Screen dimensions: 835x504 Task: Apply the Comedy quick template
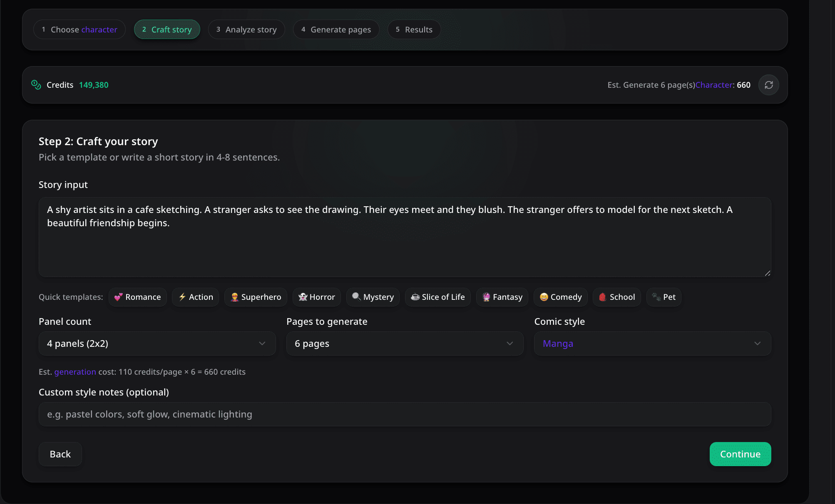[x=560, y=297]
